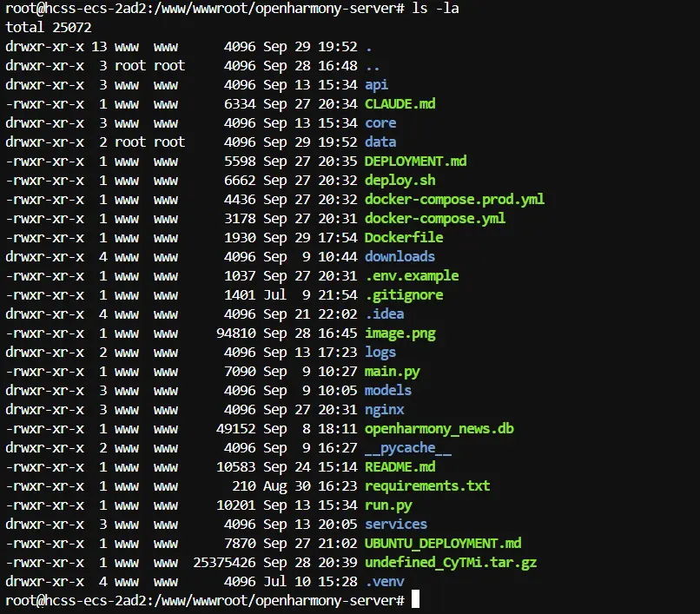Viewport: 700px width, 614px height.
Task: Click the CLAUDE.md filename
Action: [400, 103]
